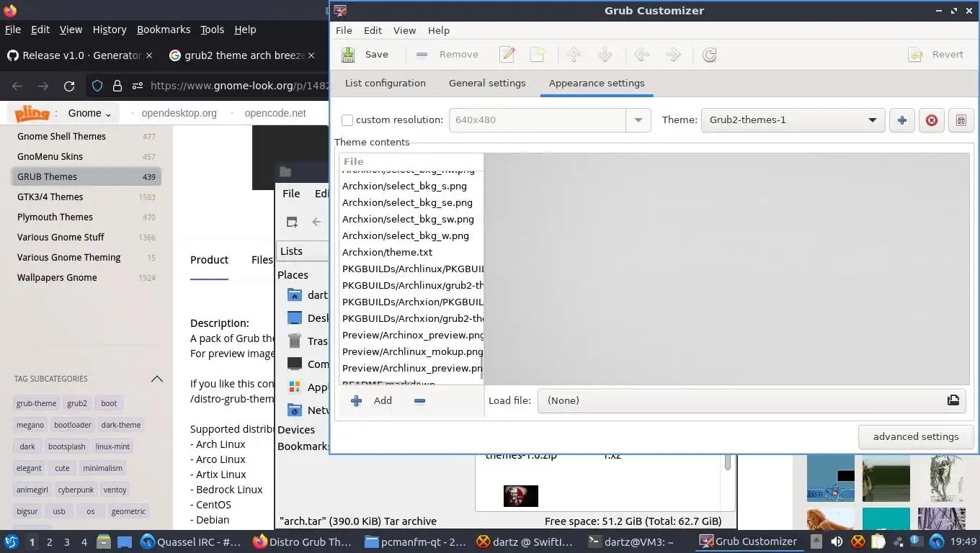The image size is (980, 553).
Task: Select Archxion/select_bkg_w.png file
Action: click(x=411, y=235)
